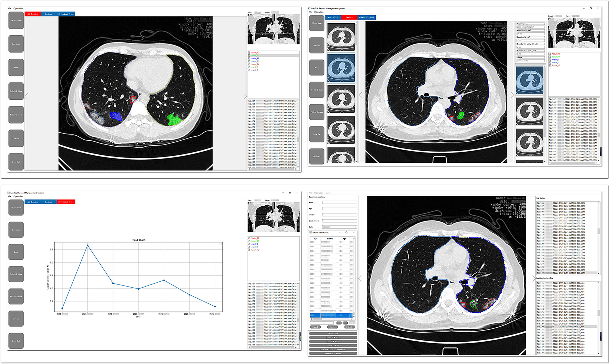This screenshot has height=364, width=609.
Task: Click Generate 3D Model button
Action: click(x=333, y=354)
